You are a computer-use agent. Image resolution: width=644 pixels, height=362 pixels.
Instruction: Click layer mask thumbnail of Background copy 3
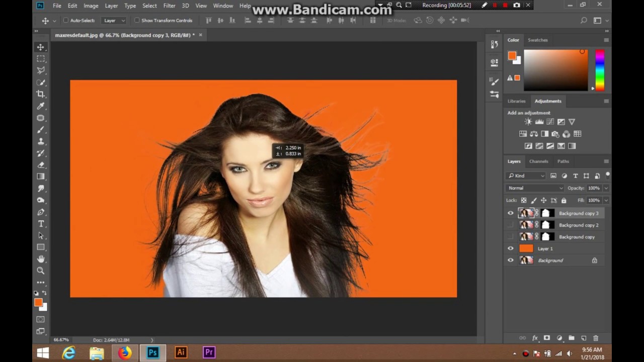(547, 213)
